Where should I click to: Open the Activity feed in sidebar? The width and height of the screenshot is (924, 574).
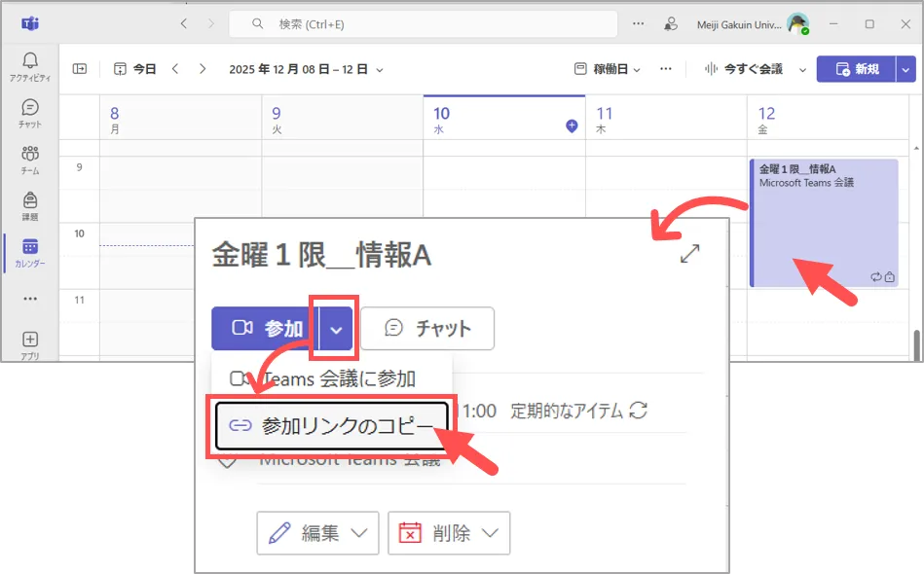pyautogui.click(x=29, y=66)
